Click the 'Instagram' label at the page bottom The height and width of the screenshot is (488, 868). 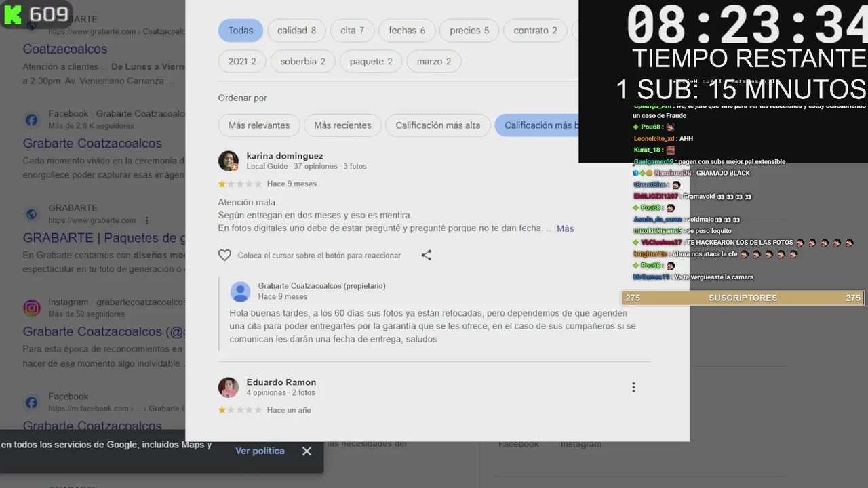click(581, 444)
